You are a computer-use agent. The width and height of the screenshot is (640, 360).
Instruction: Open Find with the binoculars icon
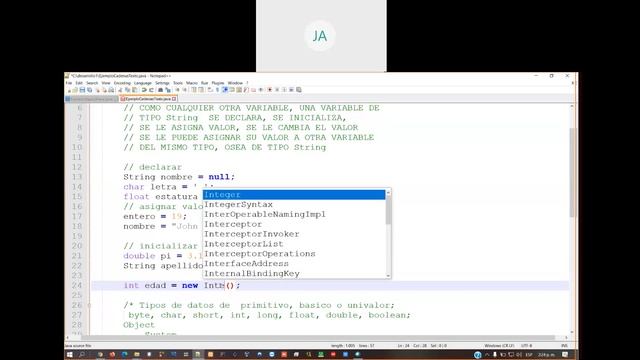click(160, 90)
